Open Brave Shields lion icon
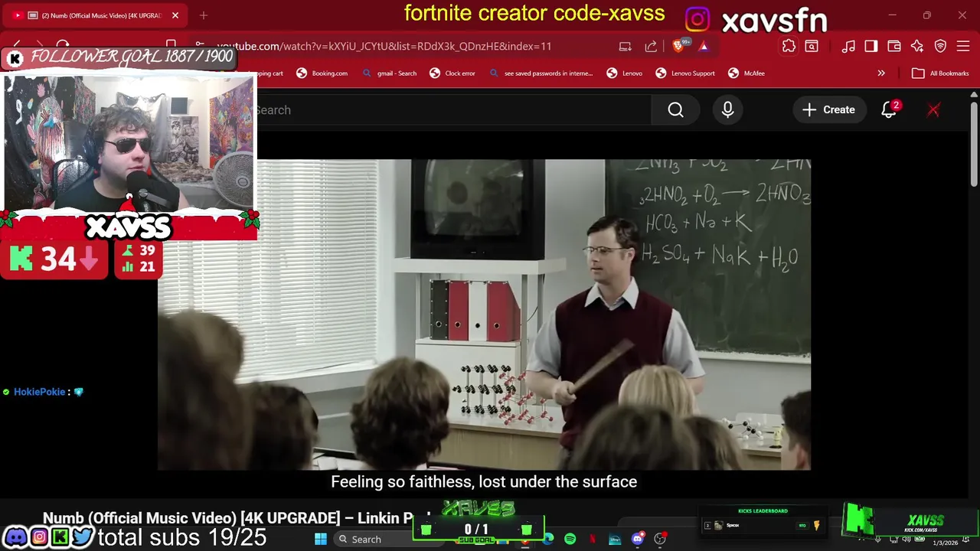 [678, 46]
